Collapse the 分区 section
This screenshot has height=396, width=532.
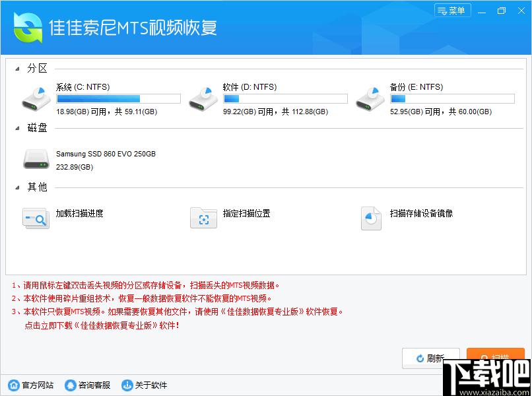click(x=17, y=69)
